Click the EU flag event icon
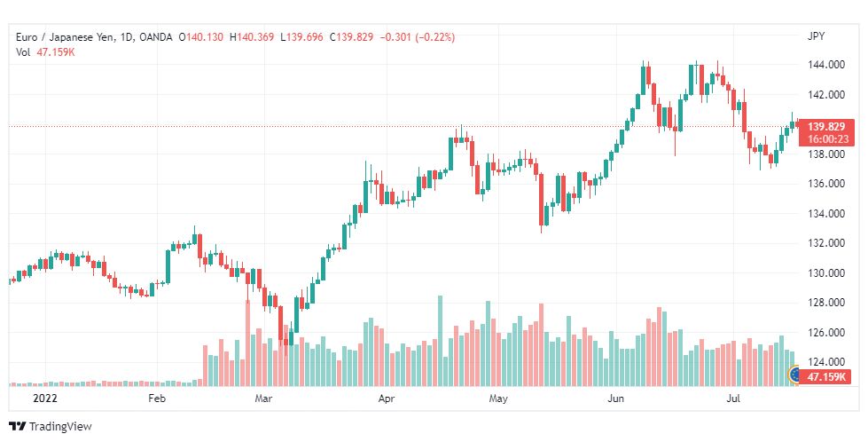The image size is (868, 442). [794, 375]
